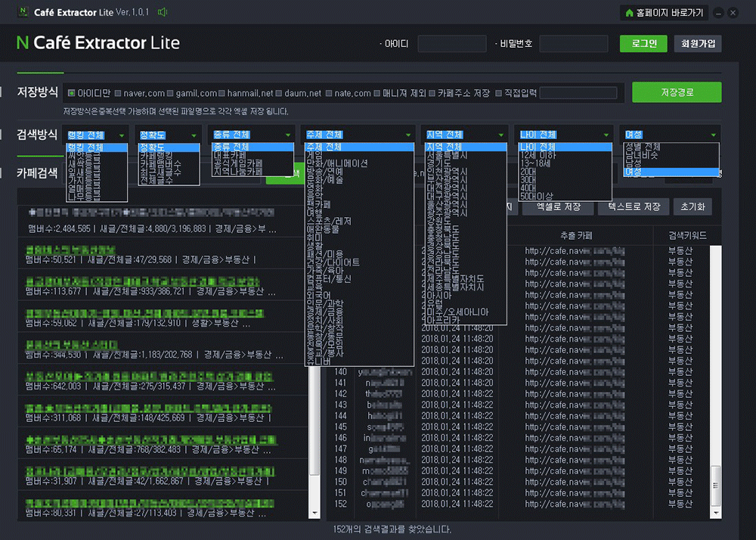Screen dimensions: 756x540
Task: Toggle the 정확도 sort dropdown arrow
Action: (x=194, y=135)
